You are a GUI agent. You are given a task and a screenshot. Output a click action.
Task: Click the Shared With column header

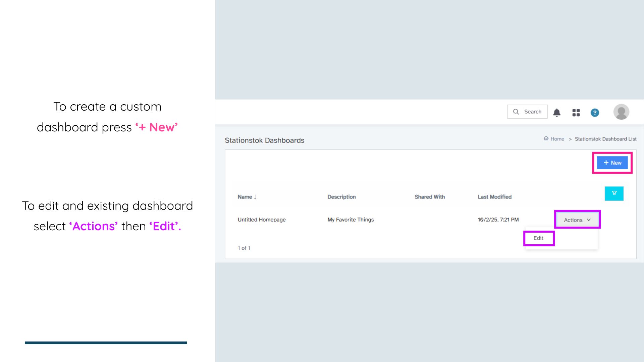point(429,197)
